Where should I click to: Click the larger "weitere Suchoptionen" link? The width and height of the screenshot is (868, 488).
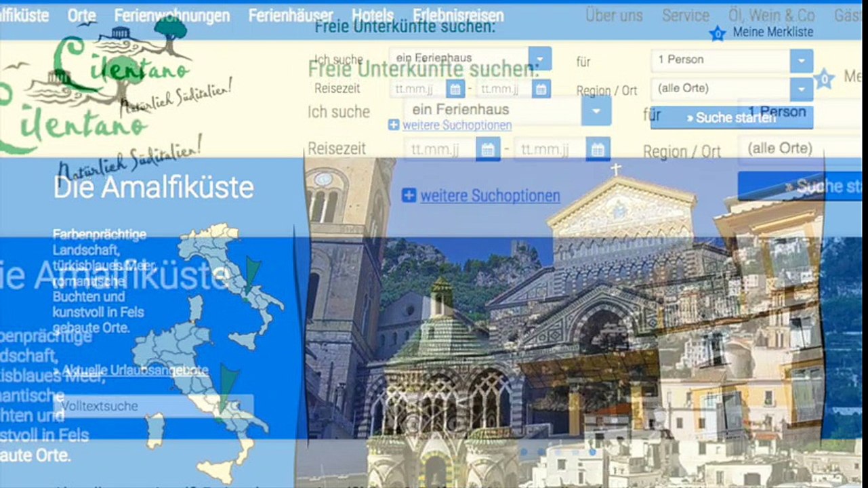pyautogui.click(x=491, y=196)
